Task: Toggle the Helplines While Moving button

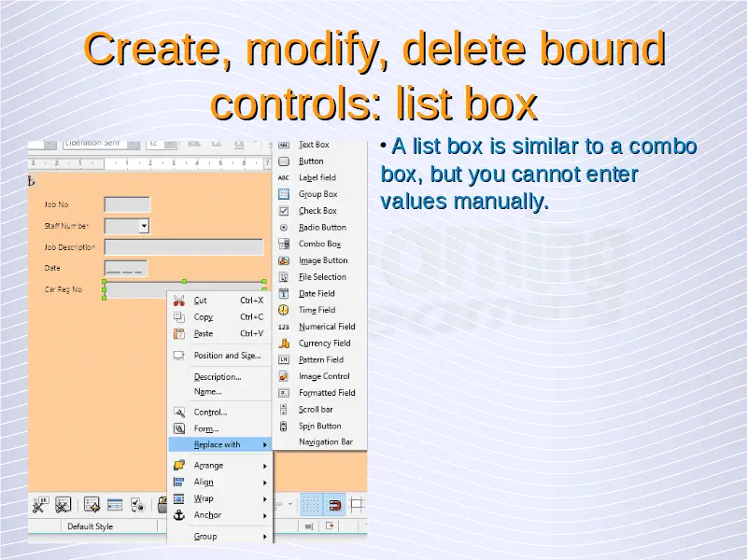Action: pos(357,504)
